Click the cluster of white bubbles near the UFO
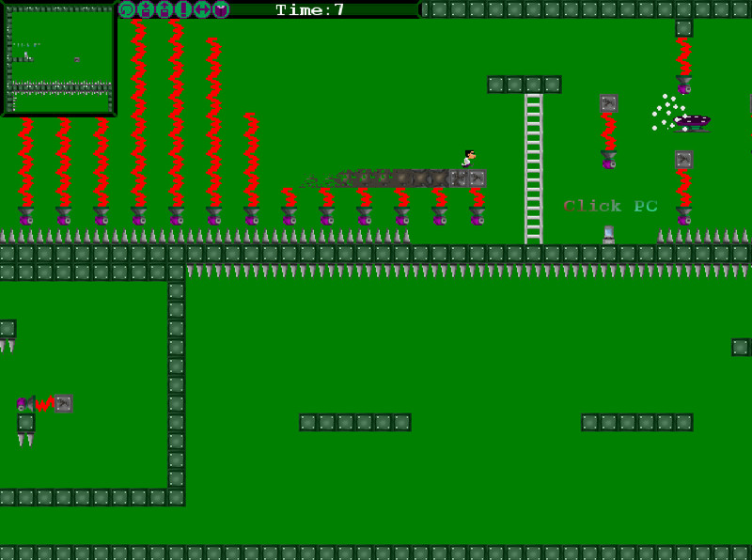 pyautogui.click(x=667, y=112)
